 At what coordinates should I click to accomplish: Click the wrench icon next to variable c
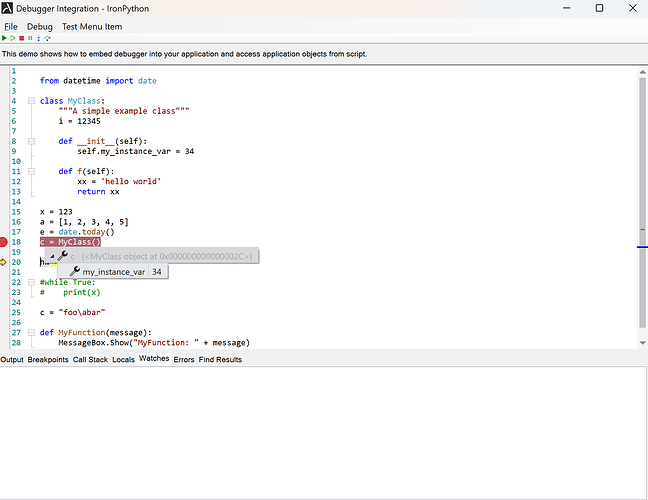(x=63, y=256)
